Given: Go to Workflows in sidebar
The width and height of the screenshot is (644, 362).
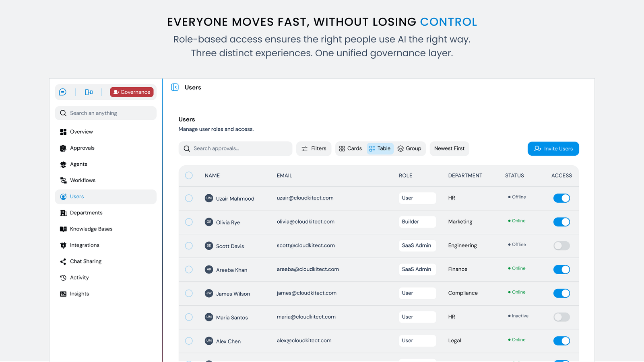Looking at the screenshot, I should (x=83, y=180).
